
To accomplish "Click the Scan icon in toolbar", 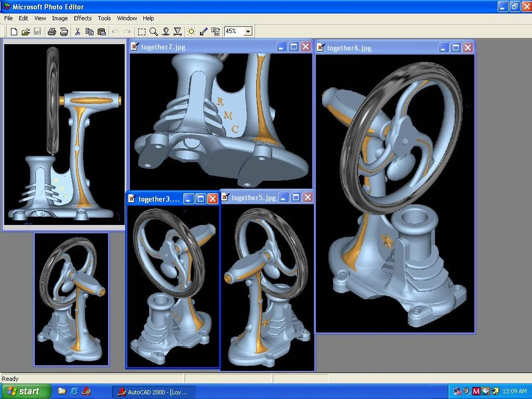I will (63, 32).
